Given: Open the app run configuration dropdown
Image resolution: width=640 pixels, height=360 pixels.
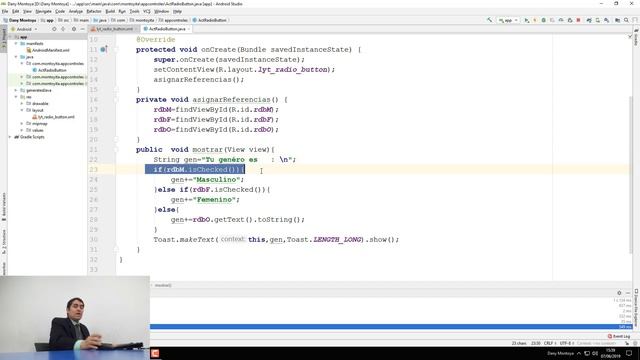Looking at the screenshot, I should click(x=508, y=20).
